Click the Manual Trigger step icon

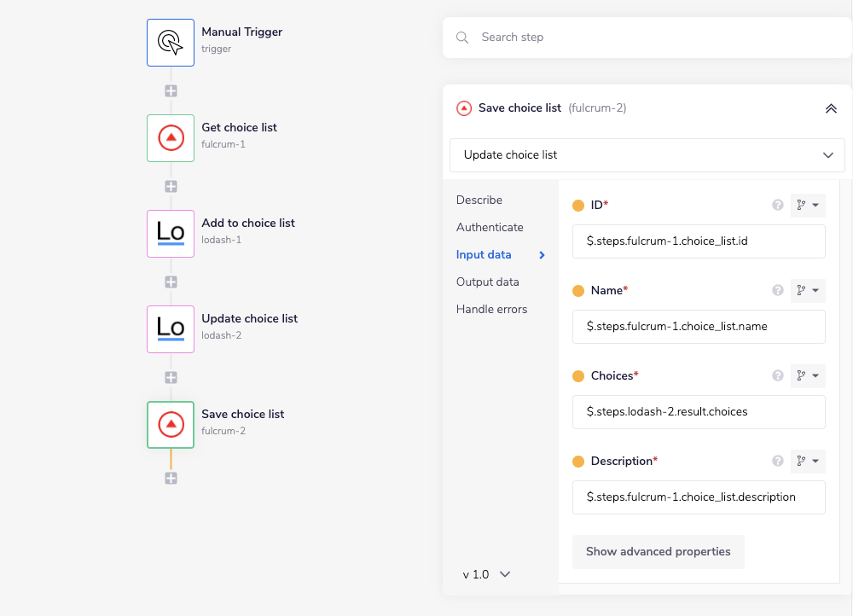point(171,42)
